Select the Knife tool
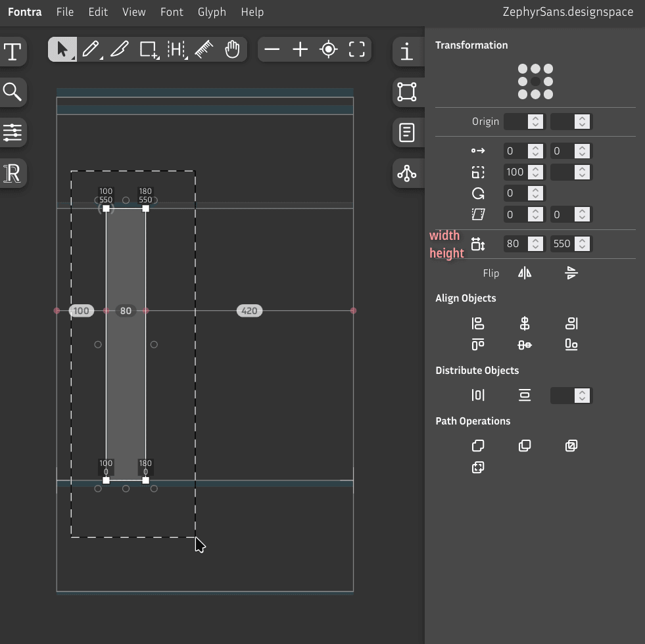The width and height of the screenshot is (645, 644). coord(119,49)
